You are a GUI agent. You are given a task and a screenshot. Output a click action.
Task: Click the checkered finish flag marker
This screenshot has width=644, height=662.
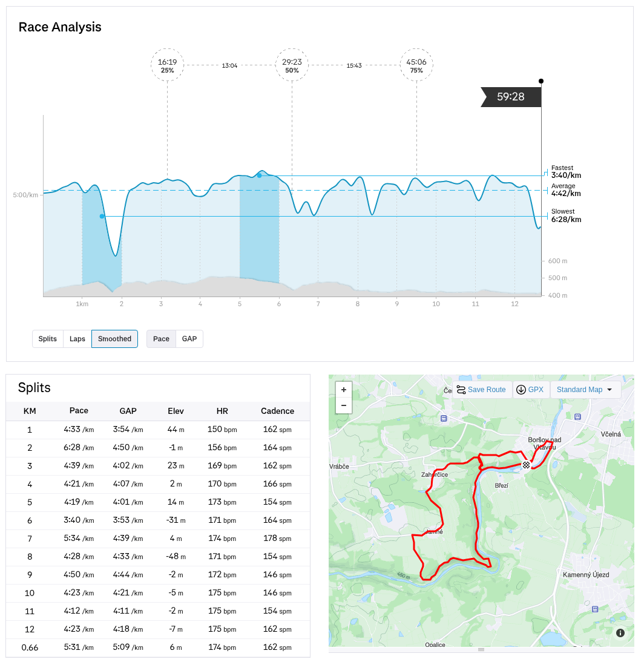(527, 465)
